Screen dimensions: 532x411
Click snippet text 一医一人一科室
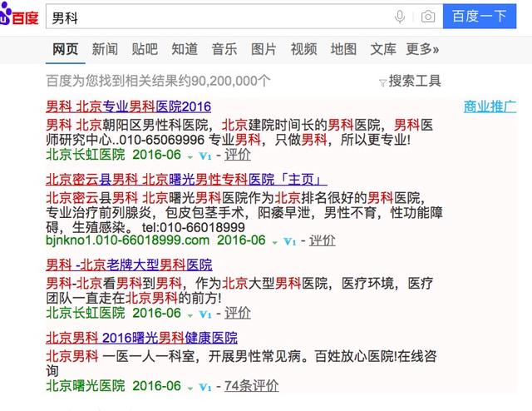tap(148, 357)
